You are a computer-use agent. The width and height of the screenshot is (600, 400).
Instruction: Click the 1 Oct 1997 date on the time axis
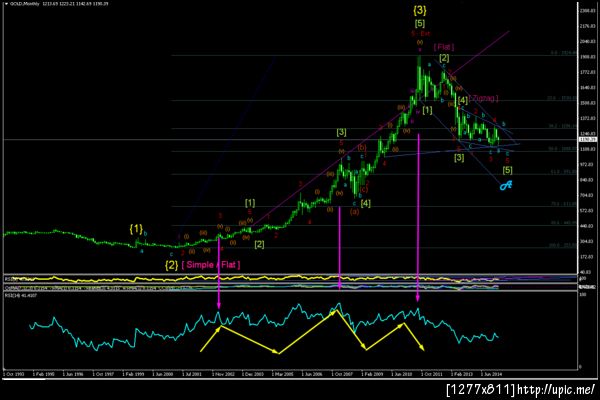click(103, 374)
